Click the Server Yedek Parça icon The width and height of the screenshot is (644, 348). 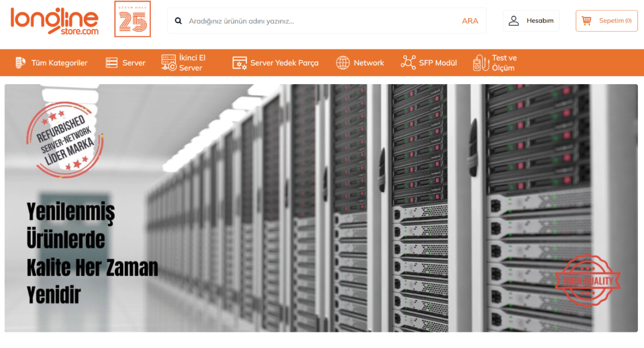(x=239, y=63)
